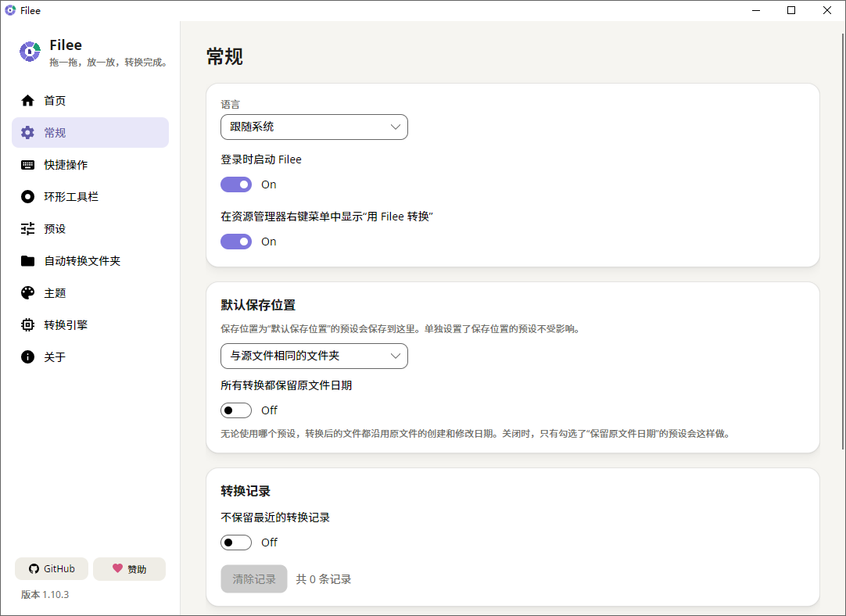The width and height of the screenshot is (846, 616).
Task: Click the chip icon beside 转换引擎
Action: click(x=27, y=324)
